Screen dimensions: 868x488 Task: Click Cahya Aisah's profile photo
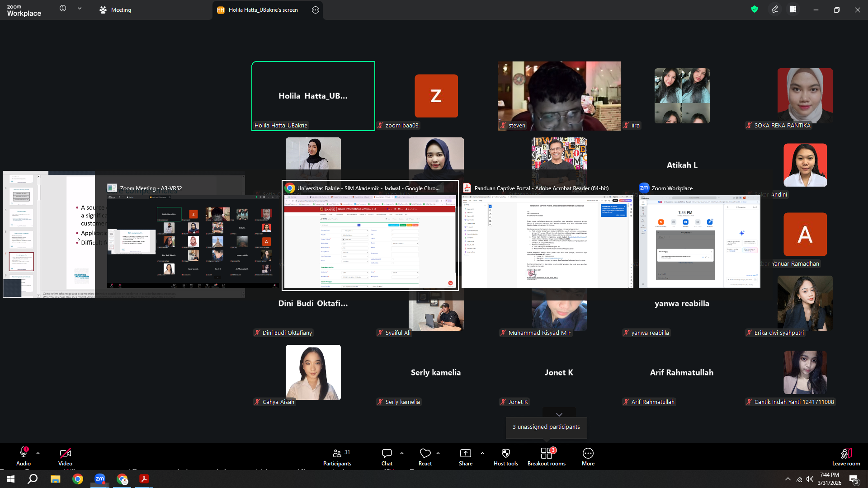pyautogui.click(x=313, y=372)
